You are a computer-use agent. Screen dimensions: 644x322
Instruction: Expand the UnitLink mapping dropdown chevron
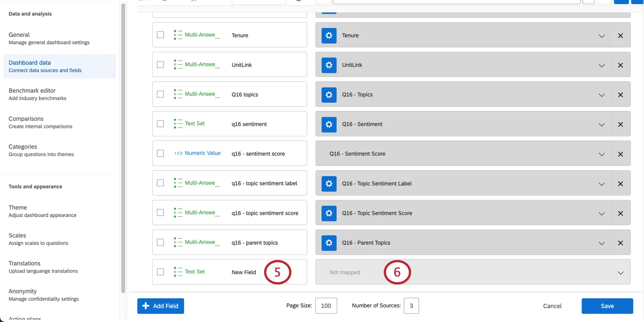pyautogui.click(x=601, y=66)
